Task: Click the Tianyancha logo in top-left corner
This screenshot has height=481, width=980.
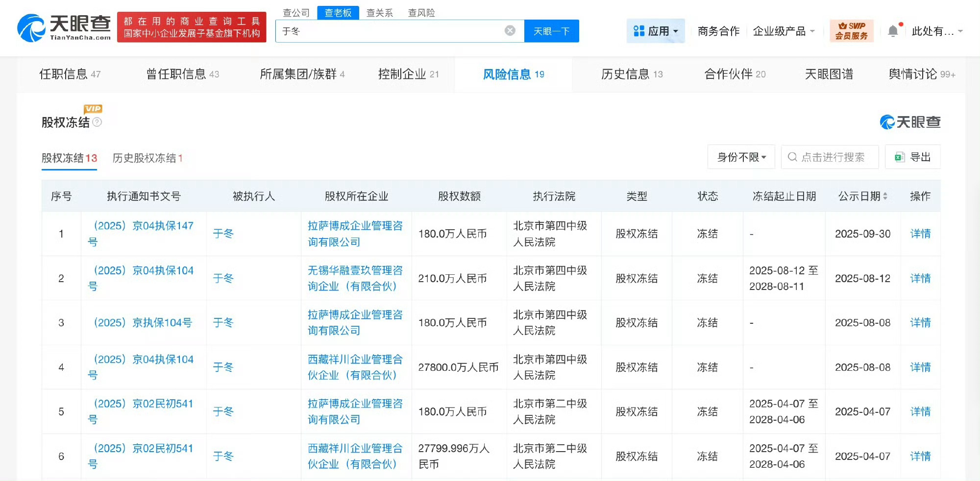Action: [x=64, y=27]
